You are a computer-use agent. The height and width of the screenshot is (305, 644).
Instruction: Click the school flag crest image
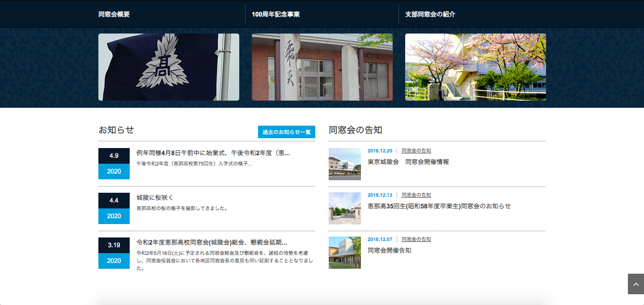[169, 67]
